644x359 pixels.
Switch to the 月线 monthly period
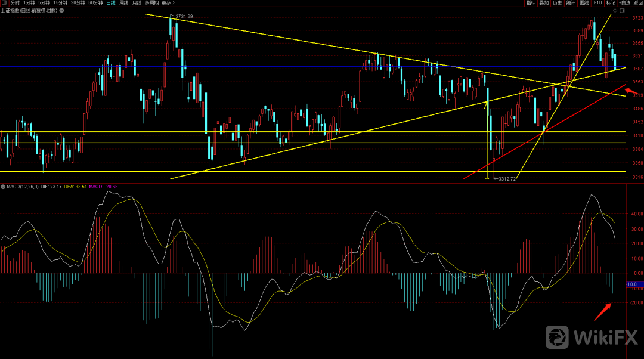(137, 3)
